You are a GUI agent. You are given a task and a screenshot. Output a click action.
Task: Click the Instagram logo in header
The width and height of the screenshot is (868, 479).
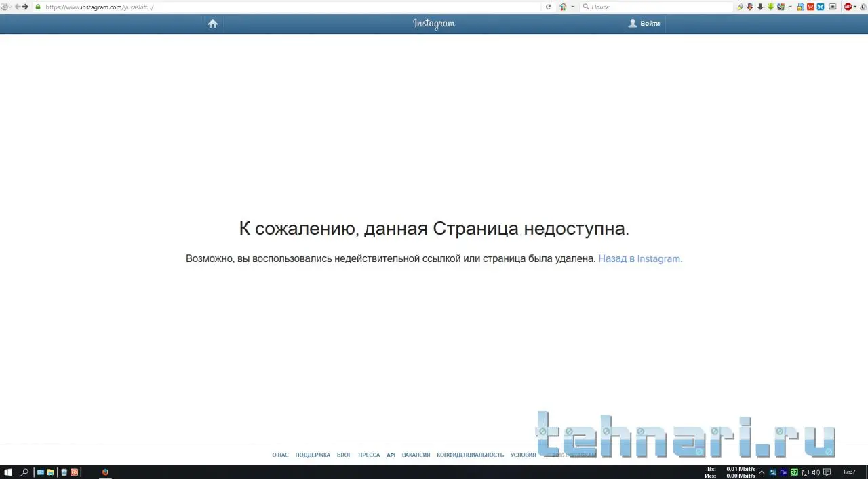click(x=434, y=24)
